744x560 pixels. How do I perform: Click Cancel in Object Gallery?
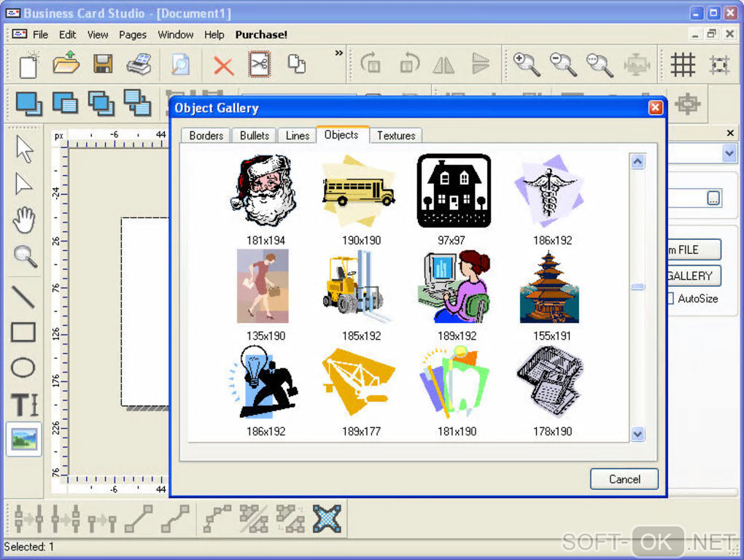click(x=624, y=479)
